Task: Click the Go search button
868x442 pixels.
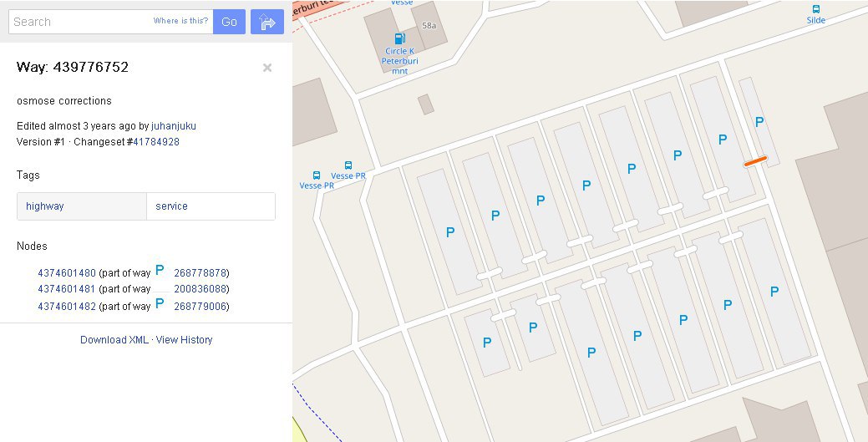Action: (229, 22)
